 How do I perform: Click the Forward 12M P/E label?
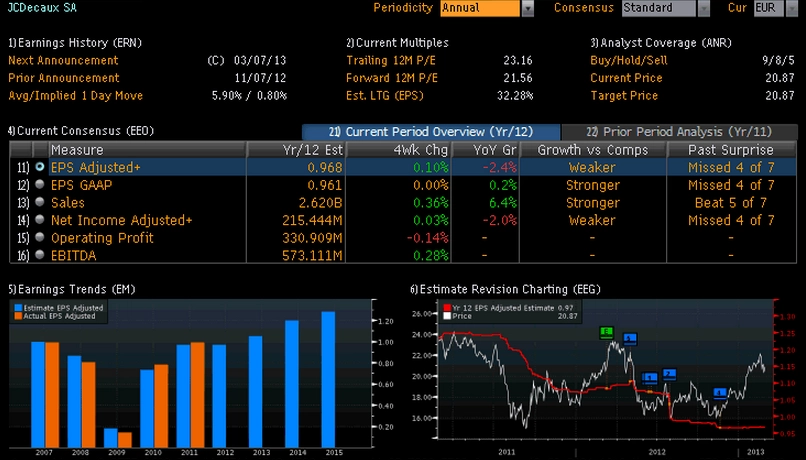point(392,78)
